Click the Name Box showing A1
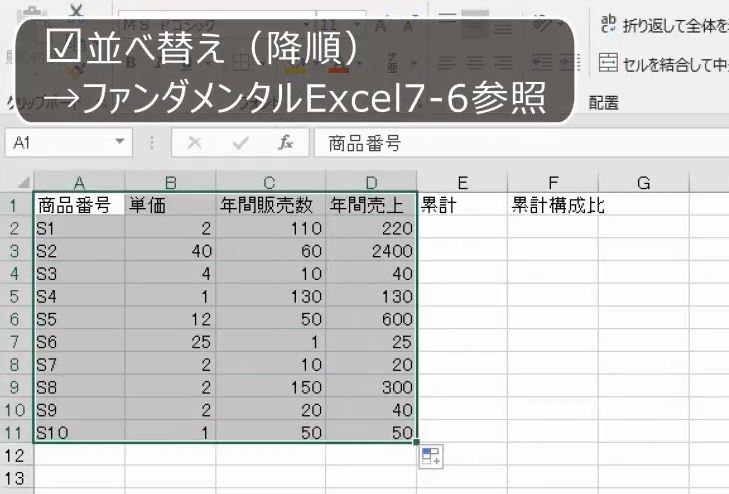The height and width of the screenshot is (494, 729). tap(68, 143)
